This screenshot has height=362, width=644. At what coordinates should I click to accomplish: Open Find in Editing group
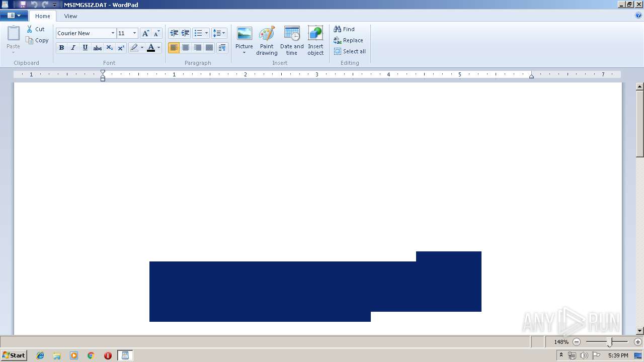[344, 29]
